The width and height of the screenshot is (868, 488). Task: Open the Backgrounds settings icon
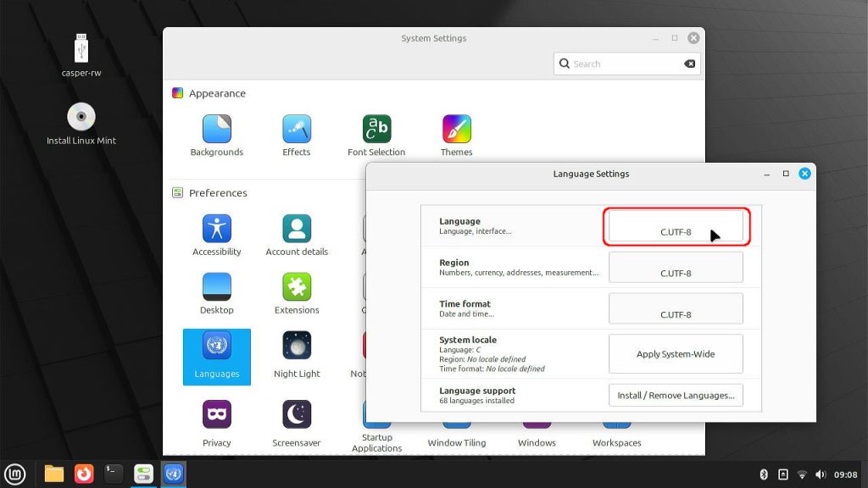click(x=216, y=130)
